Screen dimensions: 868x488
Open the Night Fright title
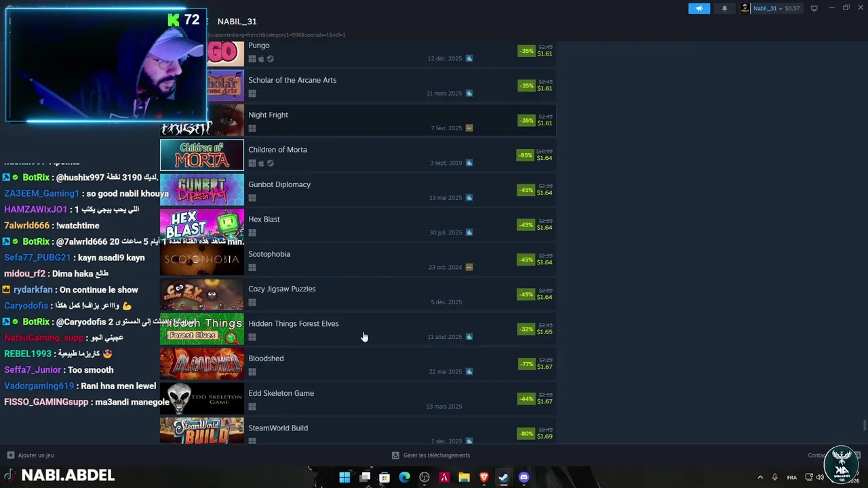click(268, 115)
